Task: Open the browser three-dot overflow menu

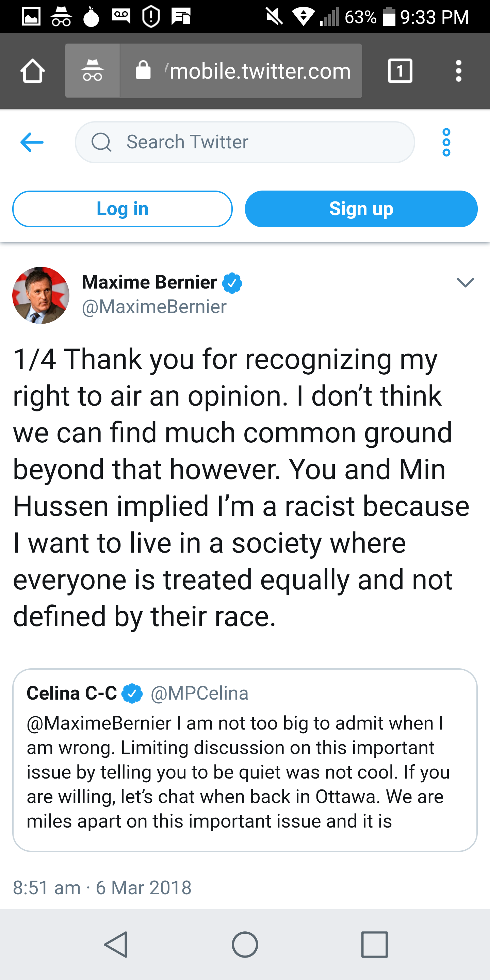Action: 459,71
